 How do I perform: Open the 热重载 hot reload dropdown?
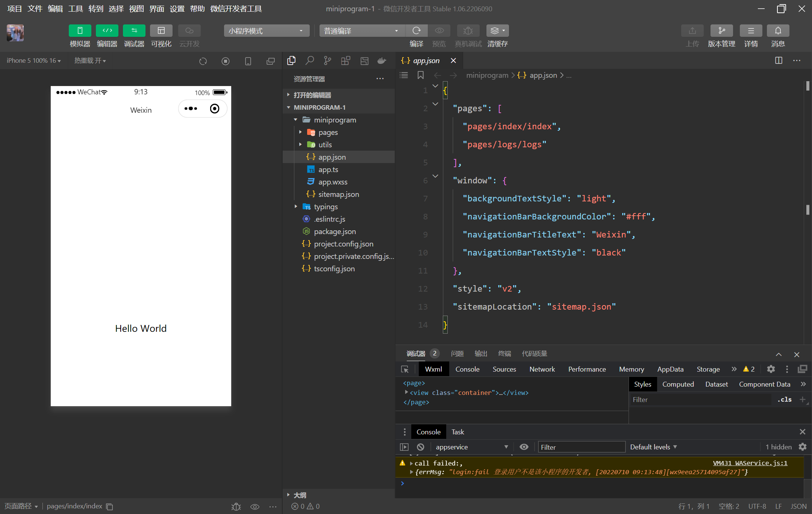[x=90, y=60]
